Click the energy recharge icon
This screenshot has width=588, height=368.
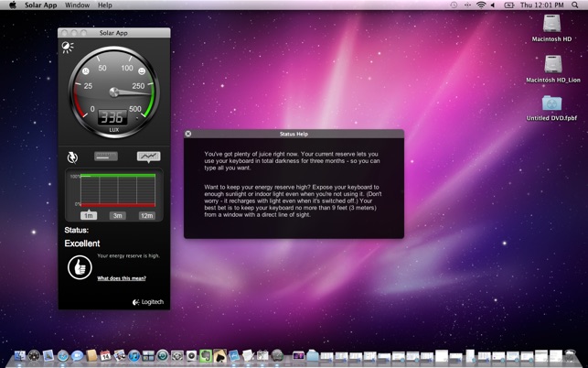pyautogui.click(x=72, y=157)
